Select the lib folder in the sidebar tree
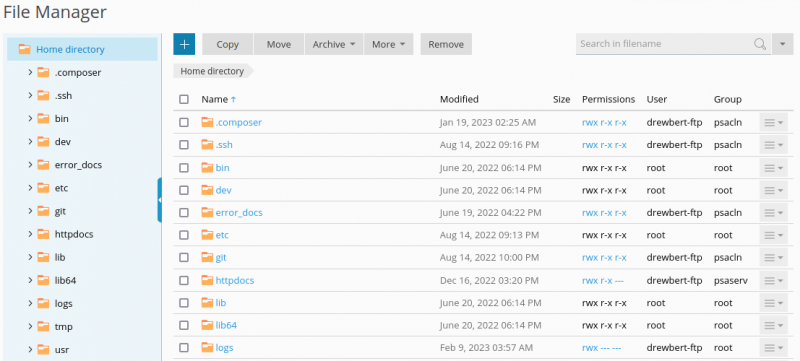The image size is (800, 361). (60, 257)
